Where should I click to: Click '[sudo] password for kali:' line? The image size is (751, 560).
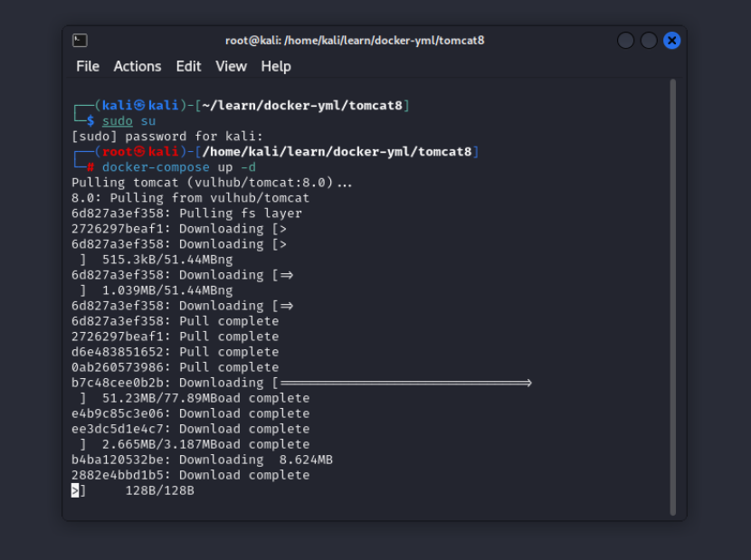tap(167, 137)
